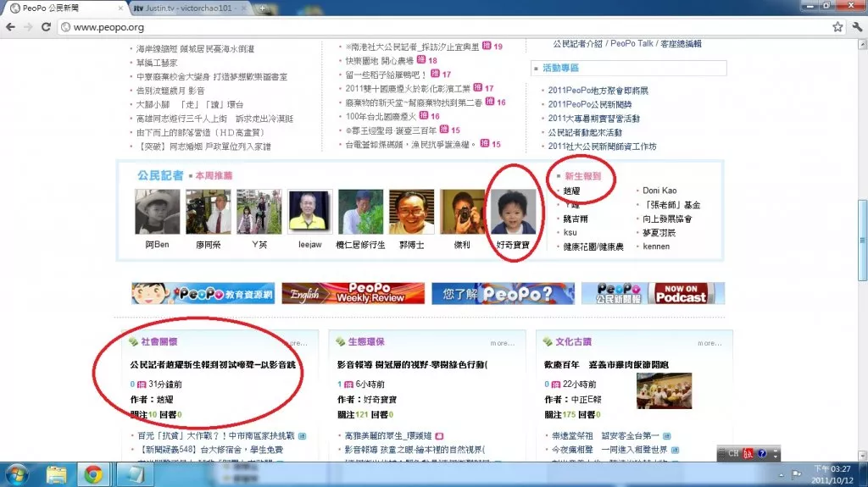Viewport: 868px width, 487px height.
Task: Open 高雅美麗的眾生_環頸雉 article link
Action: (x=388, y=435)
